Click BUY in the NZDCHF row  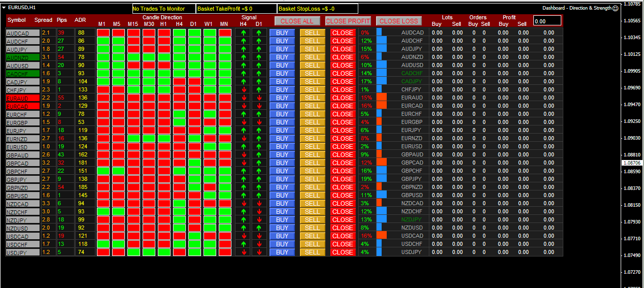282,211
